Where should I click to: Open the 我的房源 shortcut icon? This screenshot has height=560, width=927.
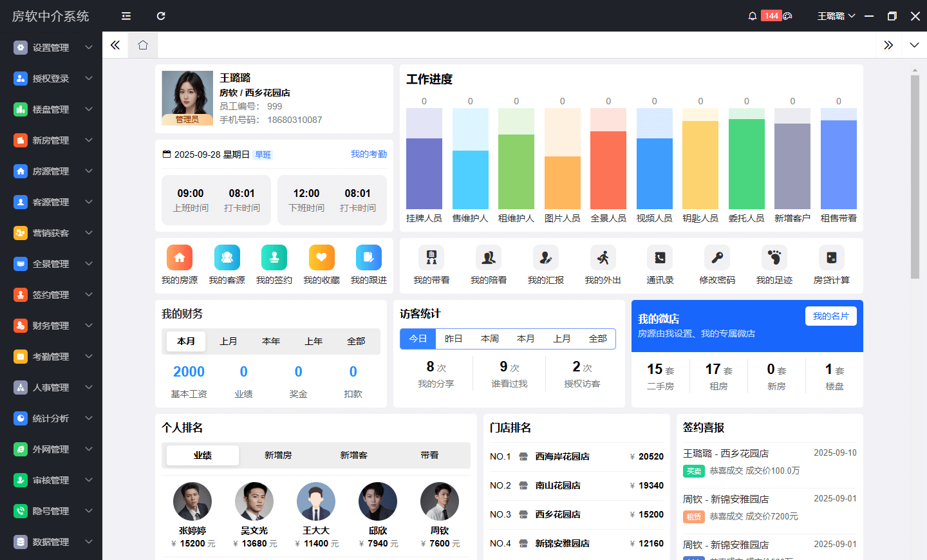tap(180, 258)
